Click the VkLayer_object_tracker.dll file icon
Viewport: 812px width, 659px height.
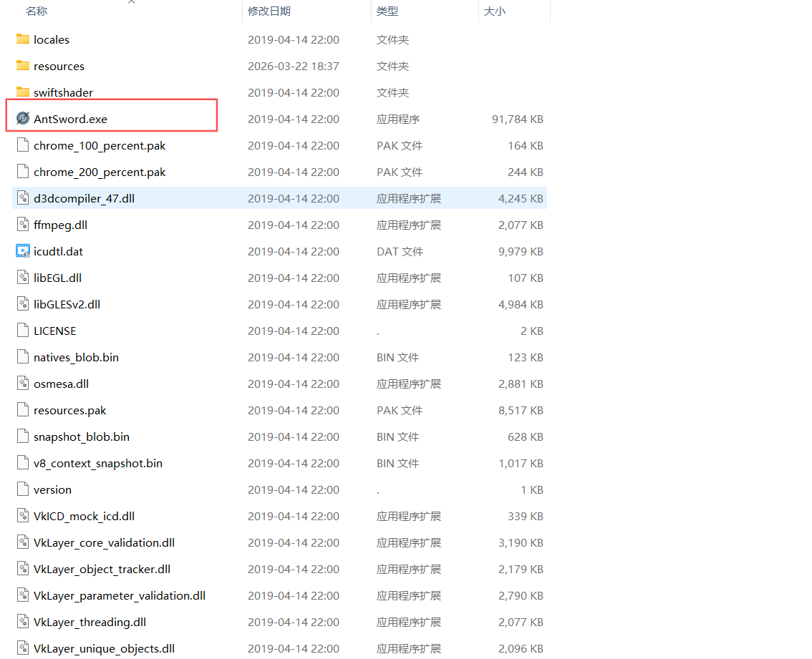click(x=23, y=568)
